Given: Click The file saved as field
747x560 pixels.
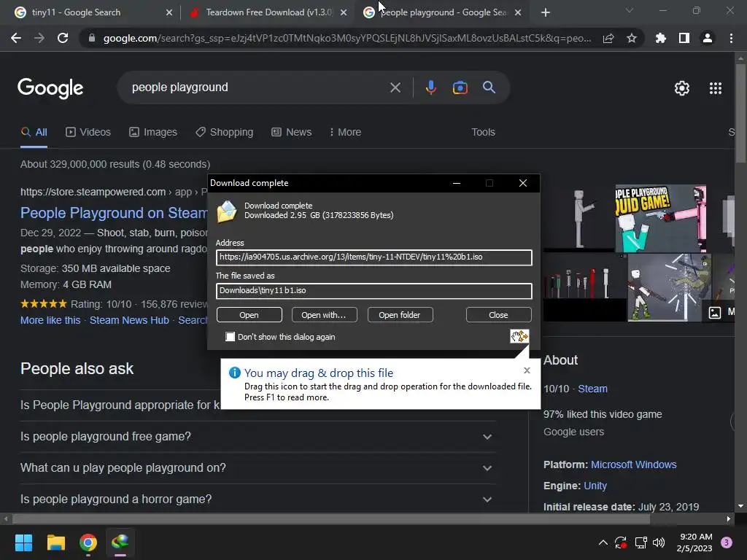Looking at the screenshot, I should tap(374, 290).
